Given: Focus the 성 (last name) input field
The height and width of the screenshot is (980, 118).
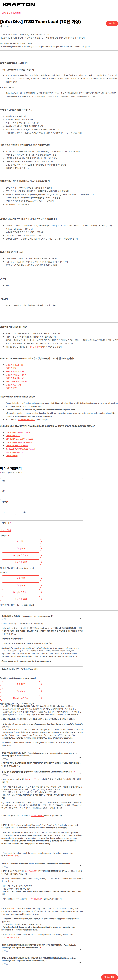Looking at the screenshot, I should pos(42,493).
